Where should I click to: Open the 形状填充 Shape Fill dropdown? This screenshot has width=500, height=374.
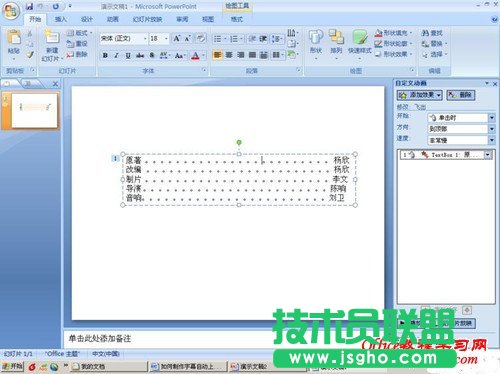393,33
